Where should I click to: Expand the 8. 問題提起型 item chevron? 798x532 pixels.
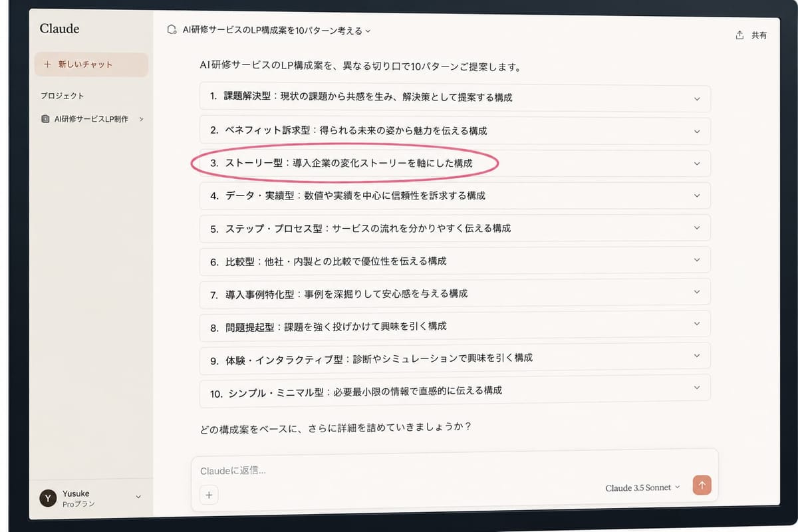(697, 324)
